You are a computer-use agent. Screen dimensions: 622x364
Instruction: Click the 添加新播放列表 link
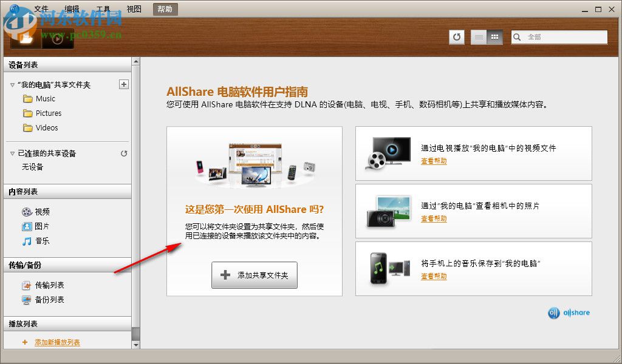[57, 342]
